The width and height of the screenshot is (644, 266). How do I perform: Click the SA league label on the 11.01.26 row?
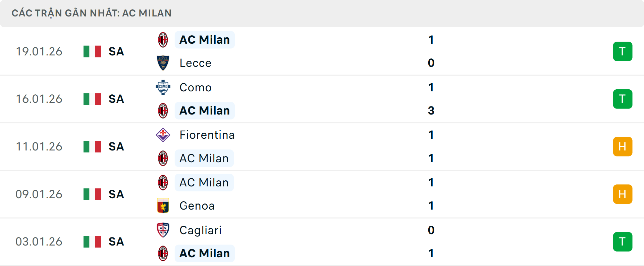116,146
